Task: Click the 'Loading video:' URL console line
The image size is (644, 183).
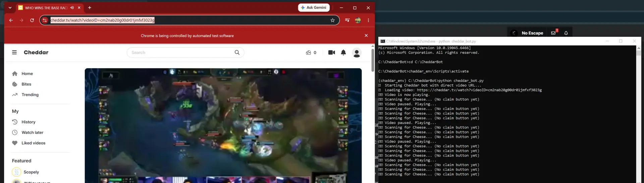Action: [x=460, y=90]
